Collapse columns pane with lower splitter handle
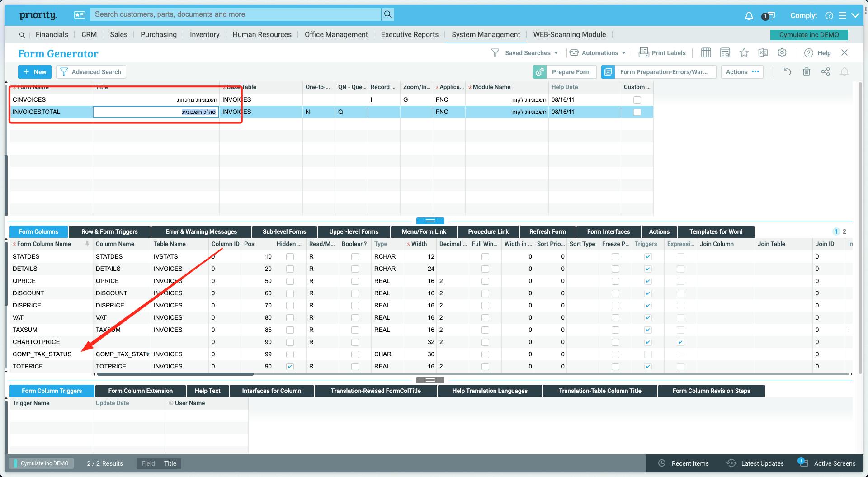 coord(430,380)
